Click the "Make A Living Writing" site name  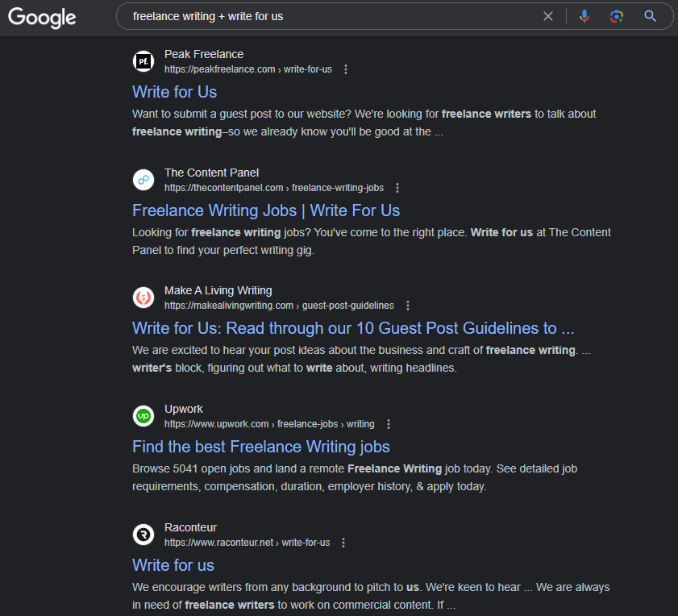[x=218, y=290]
